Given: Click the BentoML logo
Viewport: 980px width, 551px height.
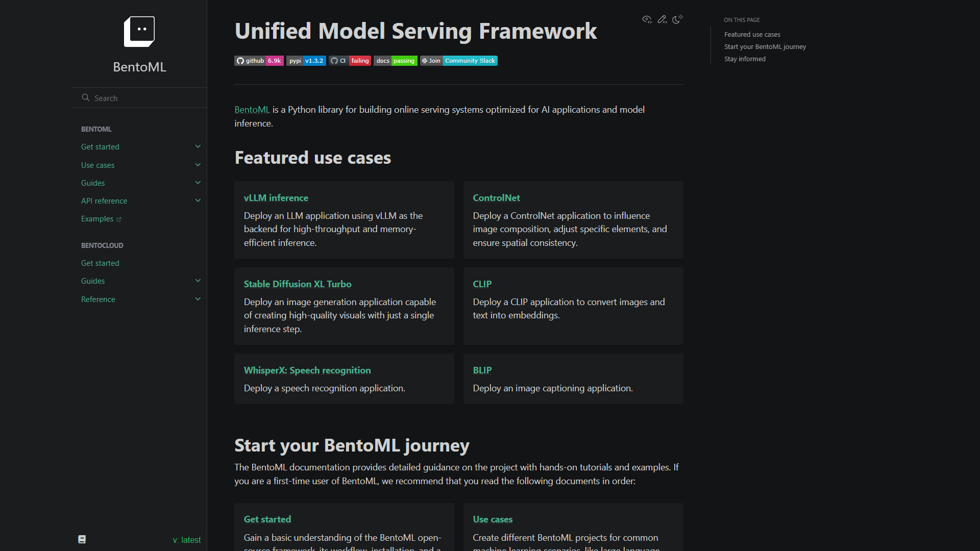Looking at the screenshot, I should pyautogui.click(x=139, y=31).
